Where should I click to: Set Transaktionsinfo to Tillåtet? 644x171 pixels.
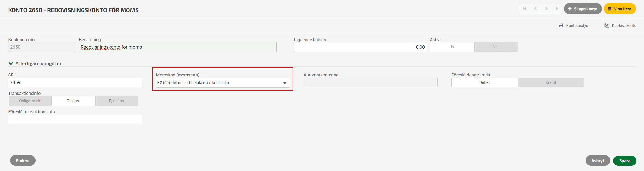(x=73, y=101)
